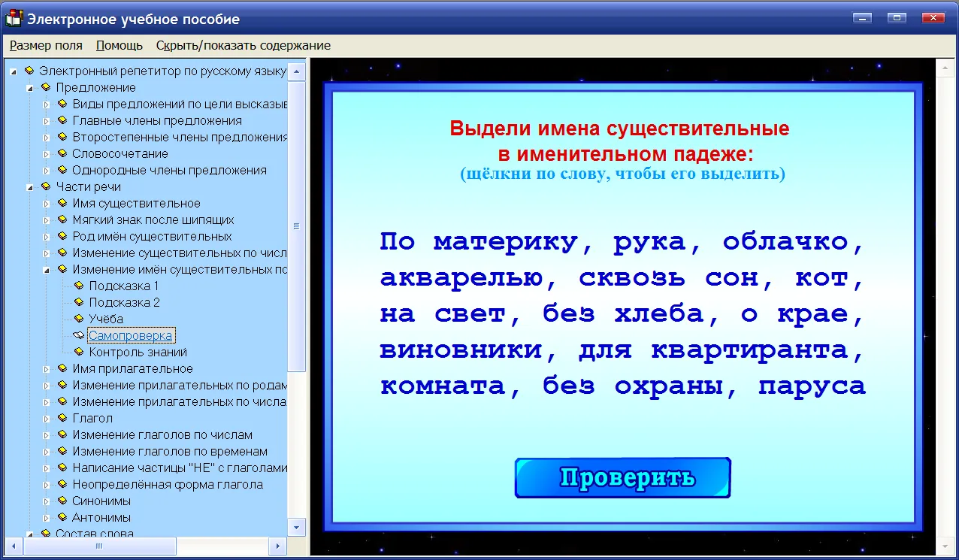Screen dimensions: 959x560
Task: Click book icon of Неопределённая форма глагола
Action: tap(62, 484)
